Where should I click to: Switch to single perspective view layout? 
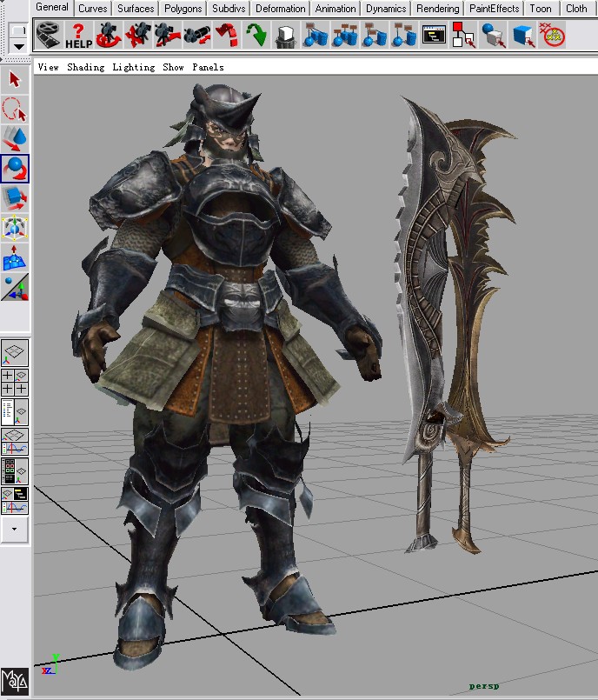coord(15,353)
